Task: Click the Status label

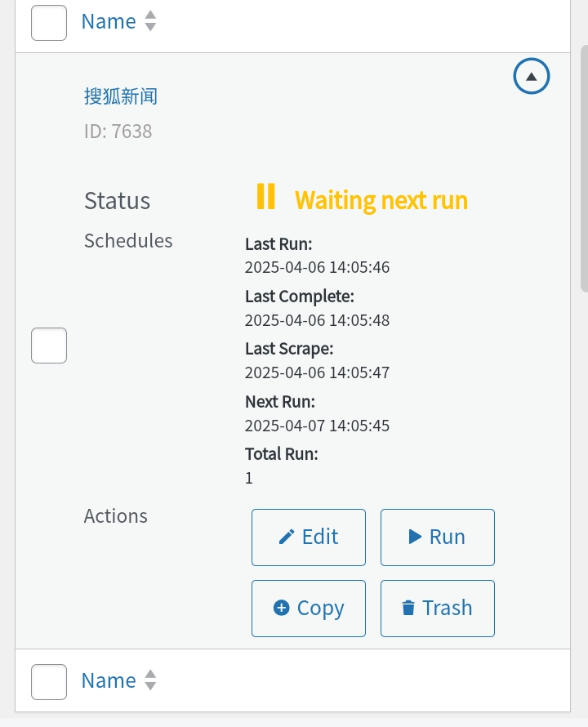Action: (x=117, y=201)
